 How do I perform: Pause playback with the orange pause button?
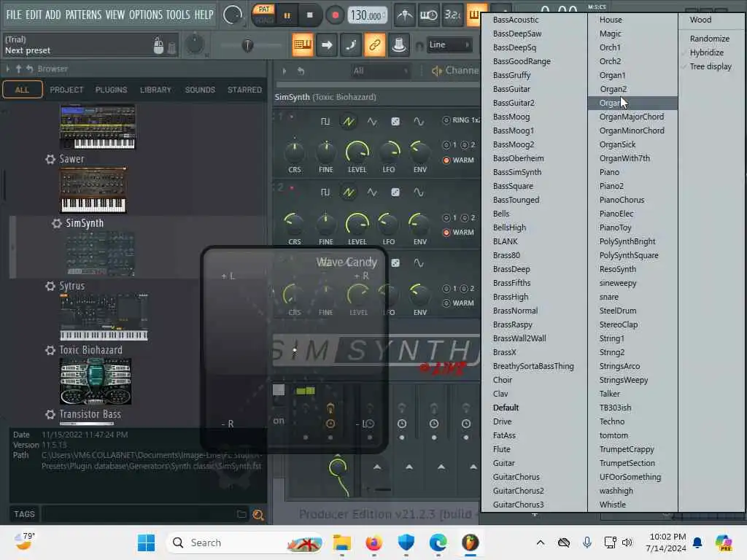tap(287, 15)
